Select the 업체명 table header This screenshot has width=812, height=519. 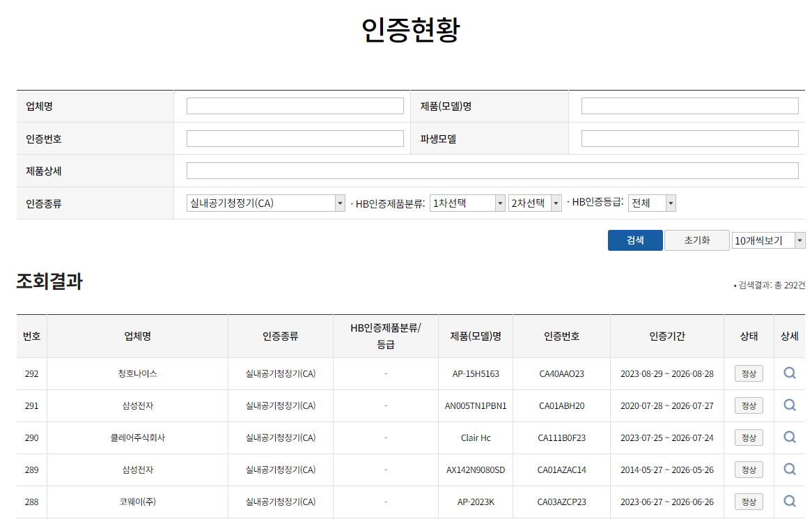(137, 335)
